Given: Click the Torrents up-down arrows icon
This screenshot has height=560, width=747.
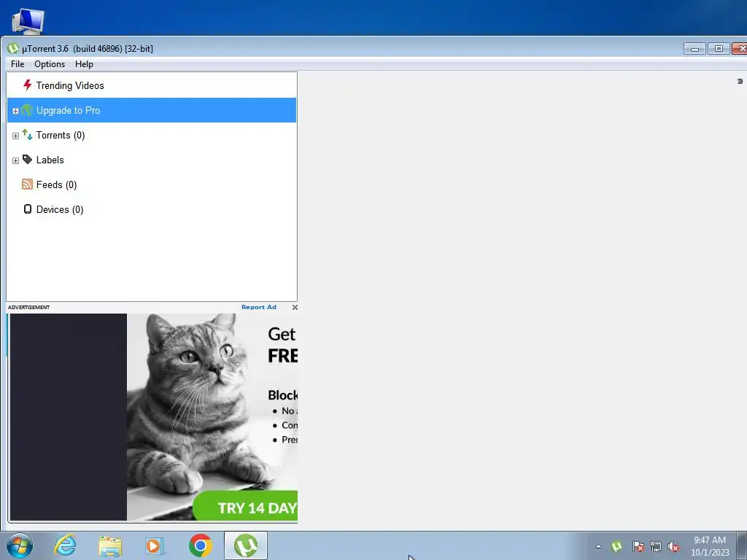Looking at the screenshot, I should pos(27,135).
